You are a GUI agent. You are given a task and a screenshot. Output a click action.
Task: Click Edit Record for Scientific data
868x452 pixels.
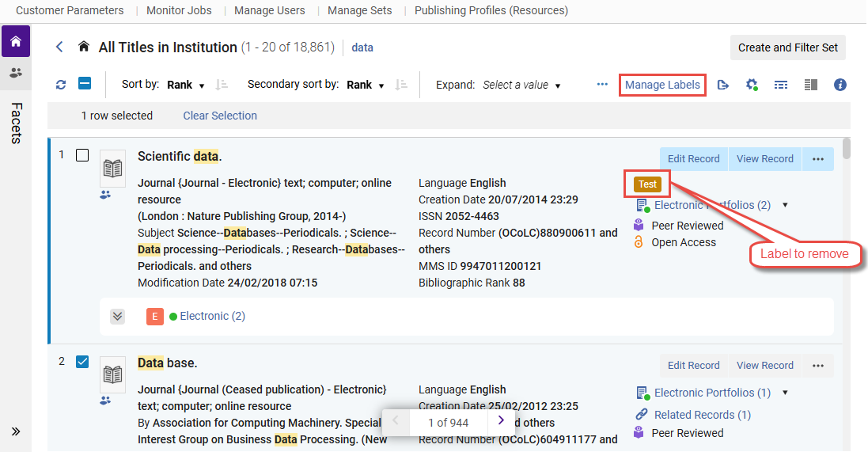tap(694, 159)
